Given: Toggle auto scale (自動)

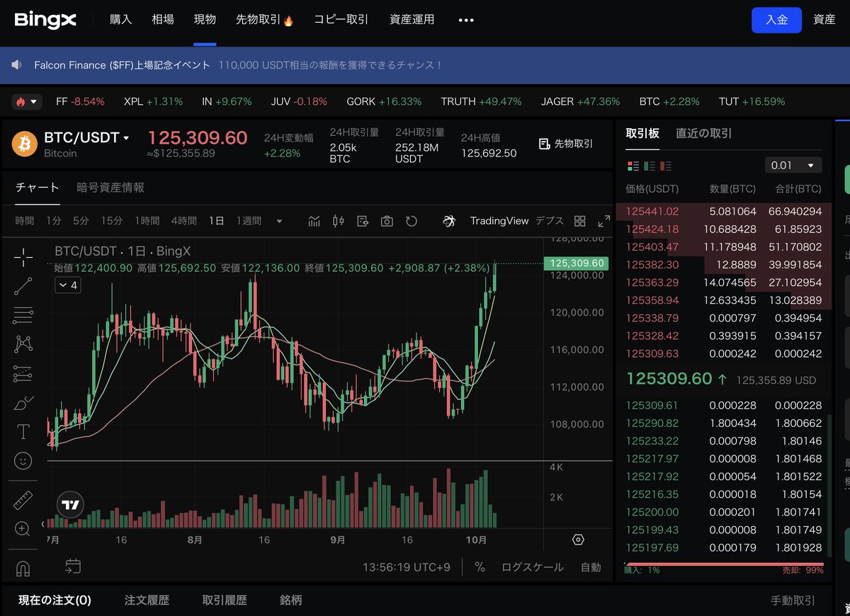Looking at the screenshot, I should [591, 567].
